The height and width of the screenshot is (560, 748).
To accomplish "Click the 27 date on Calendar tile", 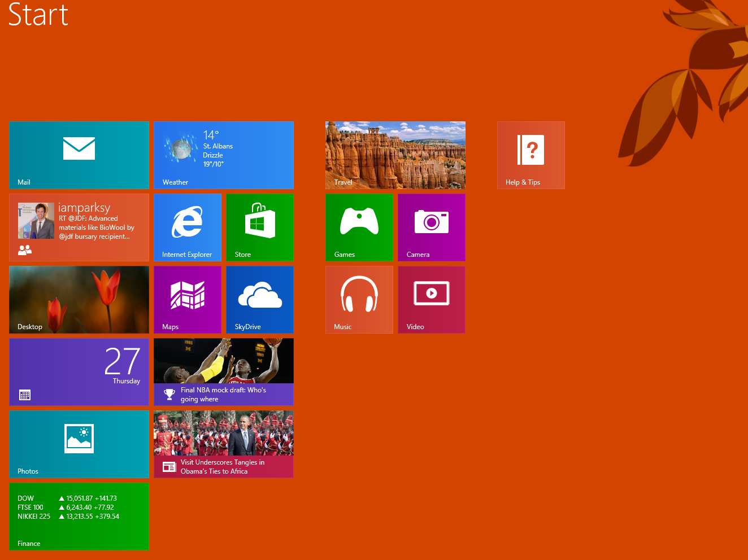I will coord(123,361).
